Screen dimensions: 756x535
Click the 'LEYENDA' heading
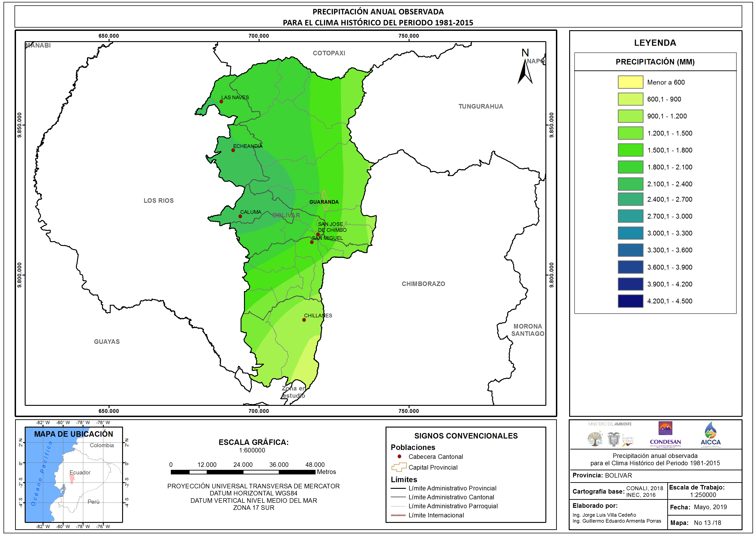coord(655,43)
